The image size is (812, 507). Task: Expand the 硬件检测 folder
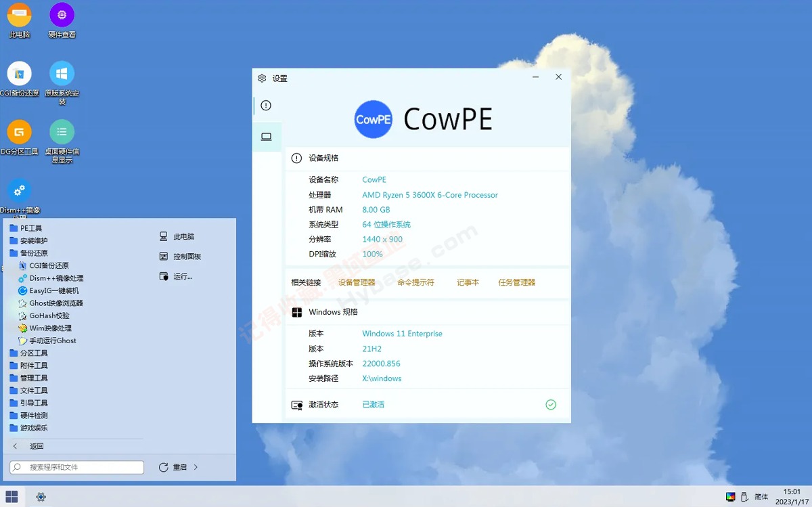click(x=28, y=416)
